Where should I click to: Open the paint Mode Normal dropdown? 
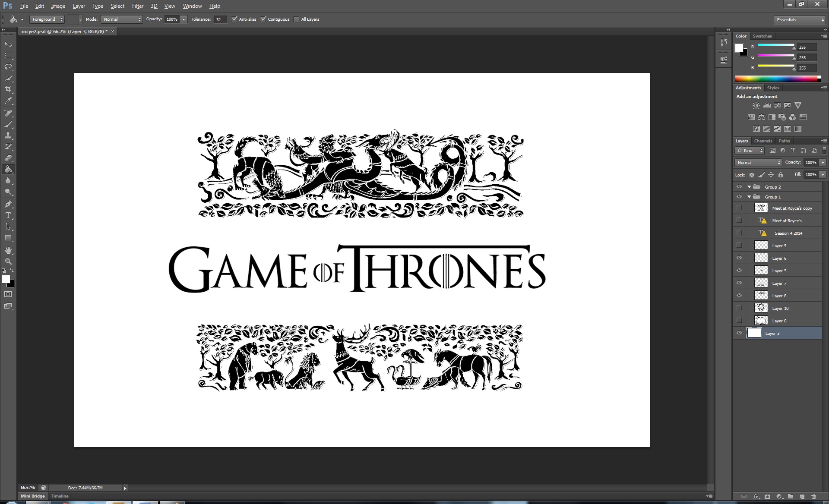[x=122, y=19]
